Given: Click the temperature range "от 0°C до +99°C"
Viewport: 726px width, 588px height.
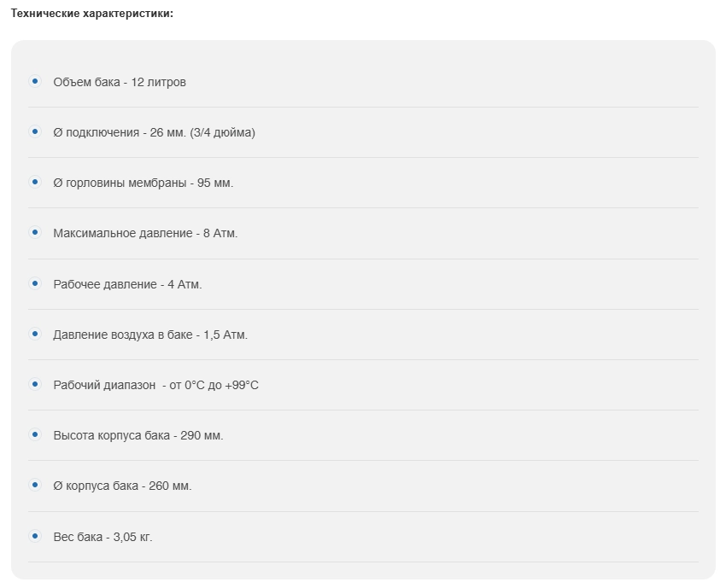Looking at the screenshot, I should click(x=214, y=386).
